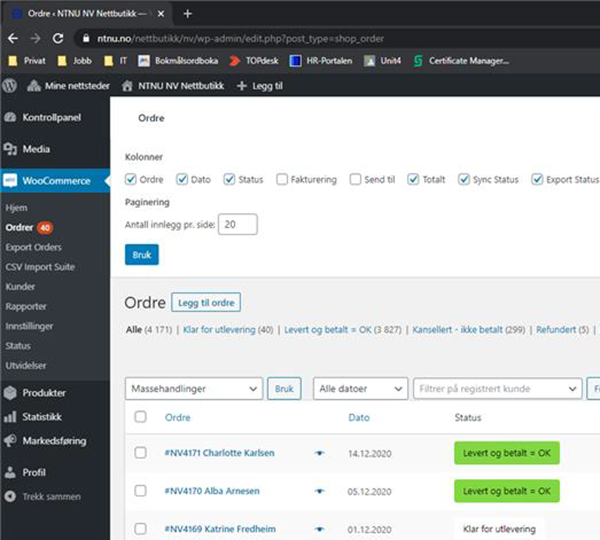
Task: Open the IT bookmarks folder
Action: tap(116, 61)
